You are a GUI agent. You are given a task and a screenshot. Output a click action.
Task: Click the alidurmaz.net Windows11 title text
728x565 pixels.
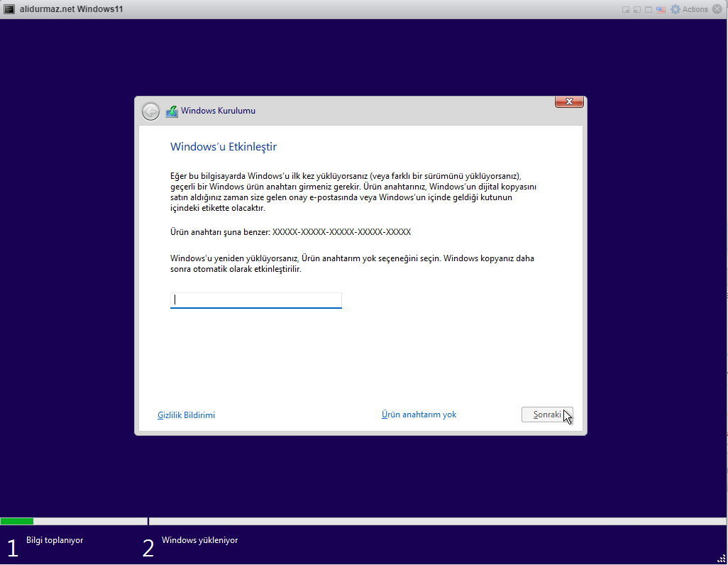tap(72, 9)
